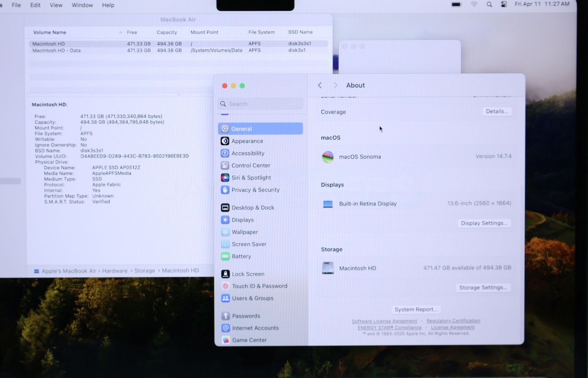Image resolution: width=588 pixels, height=378 pixels.
Task: Sort by File System column header
Action: pyautogui.click(x=262, y=32)
